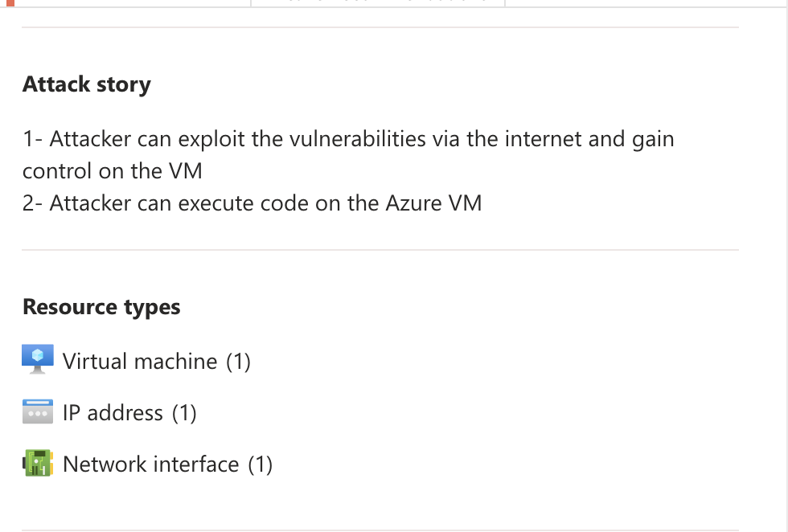Click the empty top-right table cell
Viewport: 788px width, 532px height.
pyautogui.click(x=643, y=2)
